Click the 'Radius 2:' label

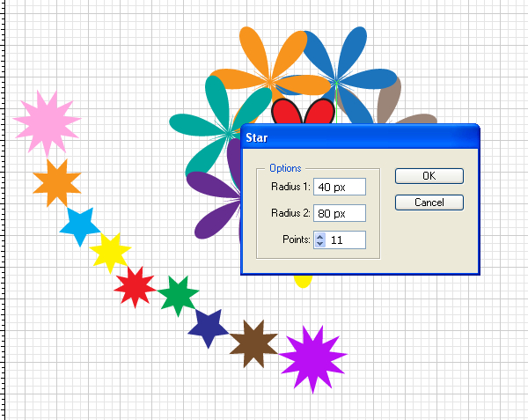pos(290,213)
